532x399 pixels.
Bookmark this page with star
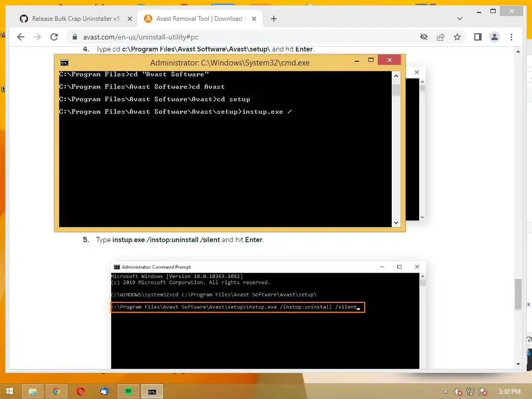tap(457, 37)
